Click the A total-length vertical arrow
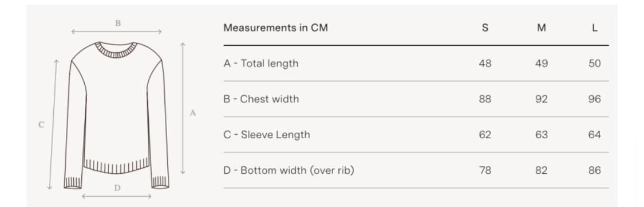644x207 pixels. 183,108
